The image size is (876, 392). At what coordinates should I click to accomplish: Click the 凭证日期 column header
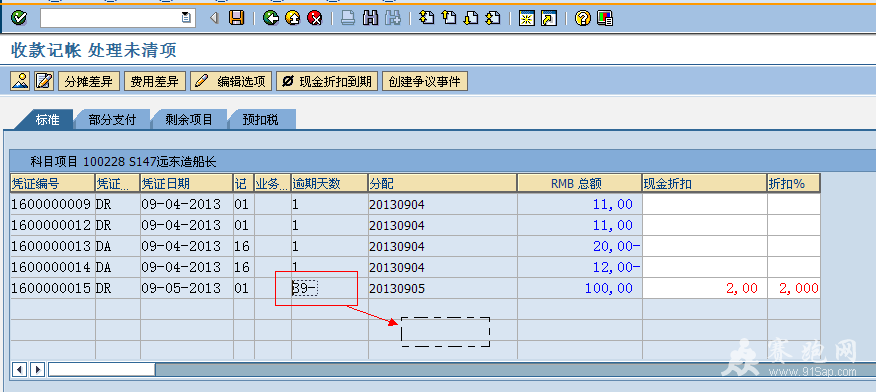click(x=187, y=183)
